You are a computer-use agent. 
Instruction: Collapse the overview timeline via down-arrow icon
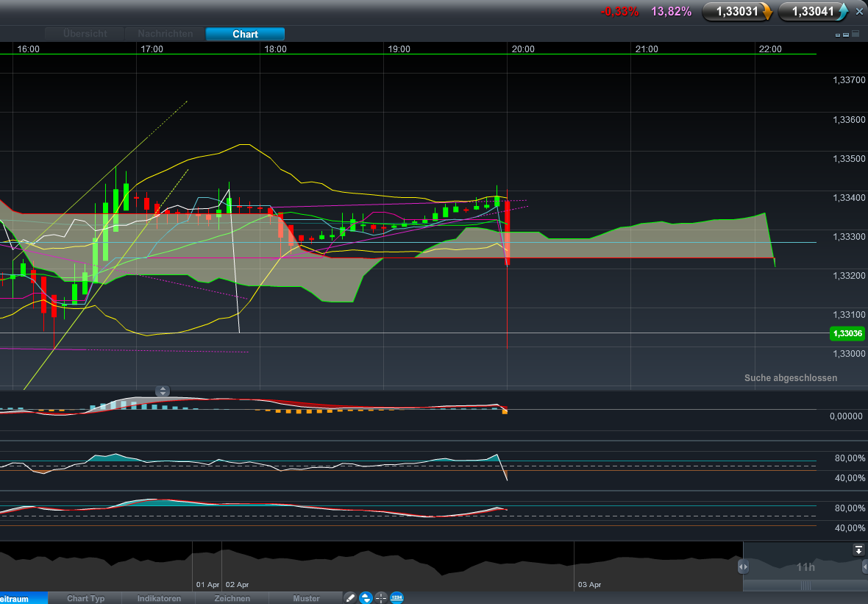tap(858, 550)
